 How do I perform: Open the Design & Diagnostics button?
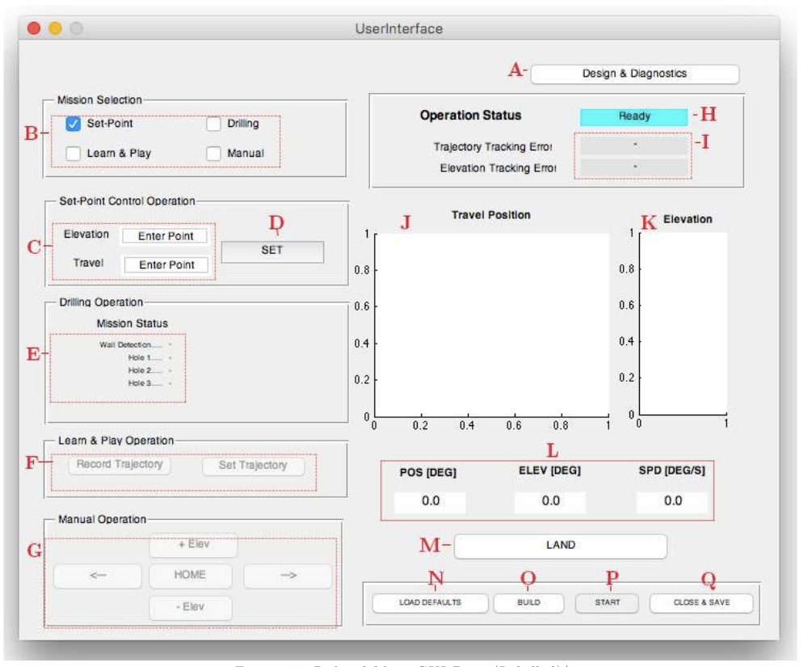(634, 74)
